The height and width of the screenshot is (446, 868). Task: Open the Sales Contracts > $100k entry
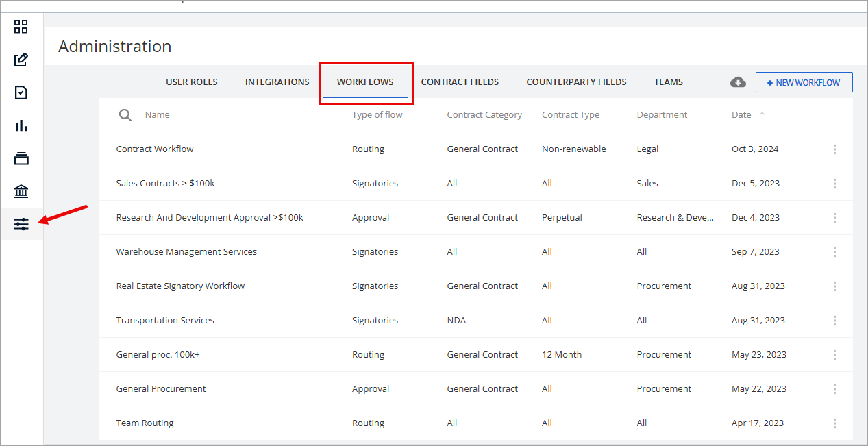click(x=166, y=184)
